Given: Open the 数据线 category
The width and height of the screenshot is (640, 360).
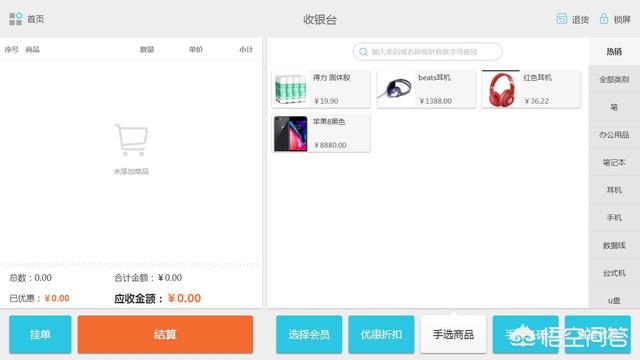Looking at the screenshot, I should (x=614, y=245).
